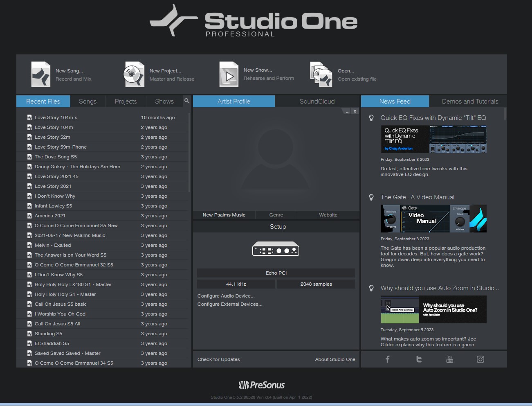
Task: Click song file icon for The Dove Song S5
Action: (x=29, y=157)
